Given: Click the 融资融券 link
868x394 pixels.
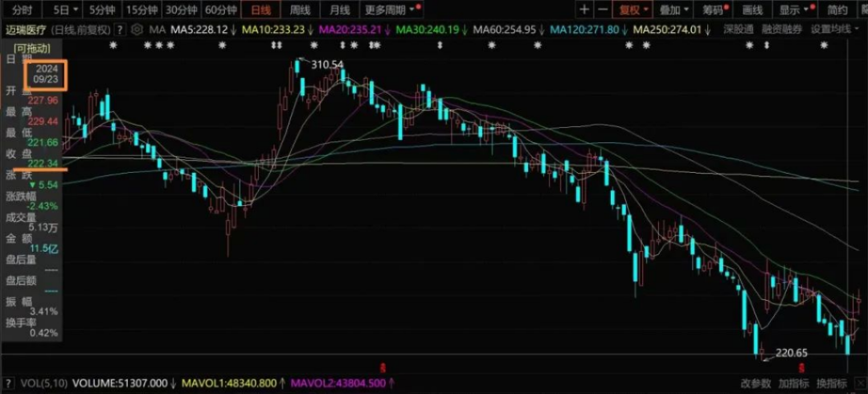Looking at the screenshot, I should [x=782, y=30].
